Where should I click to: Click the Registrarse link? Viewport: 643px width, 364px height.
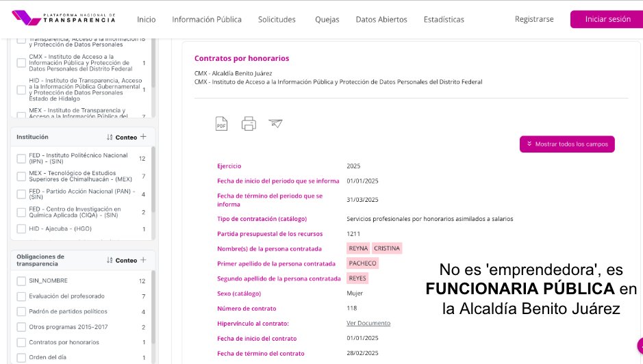[534, 19]
